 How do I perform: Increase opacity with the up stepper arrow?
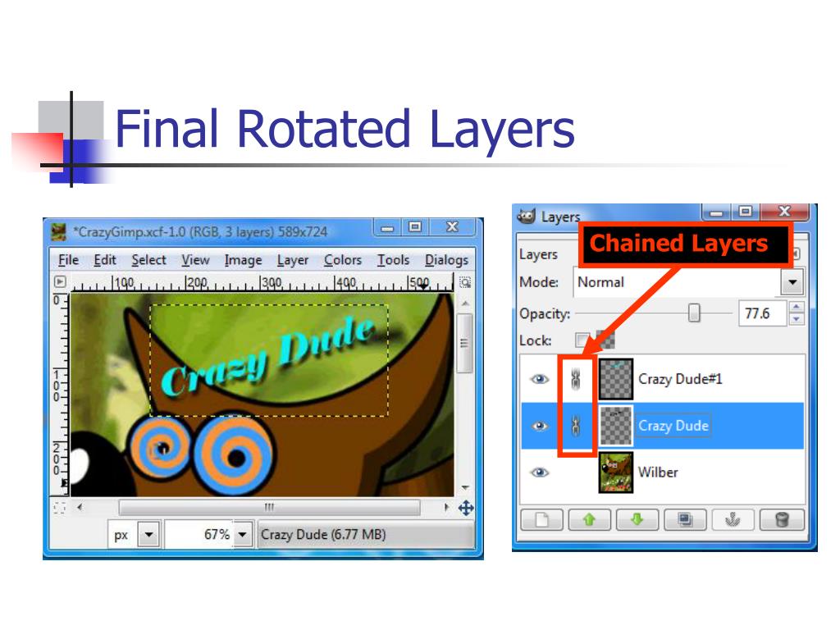(x=797, y=307)
